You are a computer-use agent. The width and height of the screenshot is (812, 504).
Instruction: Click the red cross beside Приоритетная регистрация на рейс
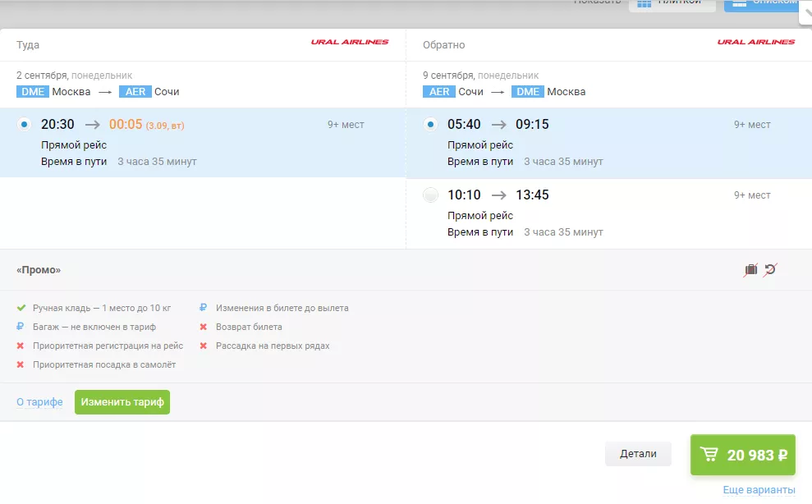21,346
